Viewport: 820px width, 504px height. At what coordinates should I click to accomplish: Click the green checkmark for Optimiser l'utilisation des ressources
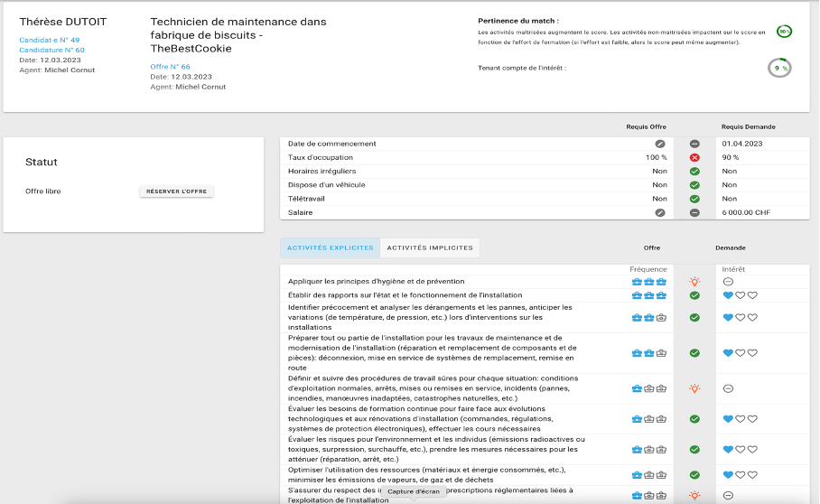[x=694, y=474]
